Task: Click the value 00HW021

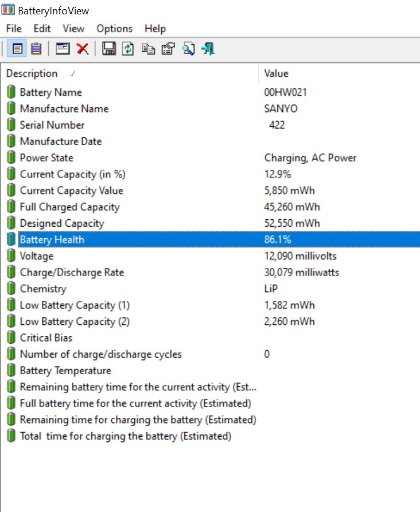Action: [285, 92]
